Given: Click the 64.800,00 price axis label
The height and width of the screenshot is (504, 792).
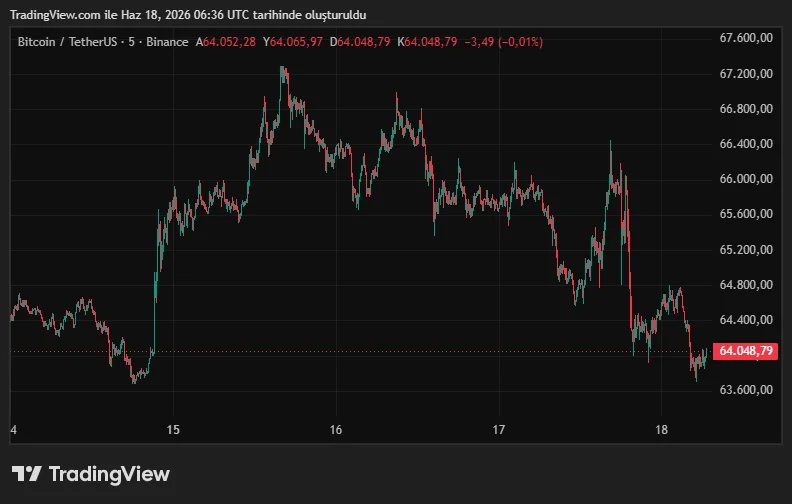Looking at the screenshot, I should point(746,285).
